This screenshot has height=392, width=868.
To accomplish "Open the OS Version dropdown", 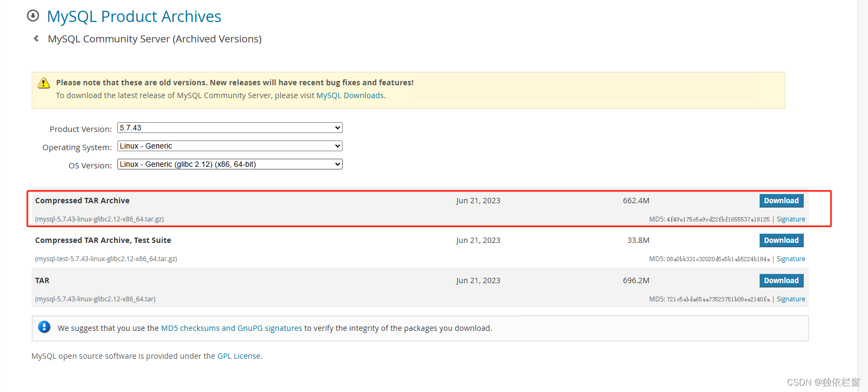I will click(x=230, y=164).
